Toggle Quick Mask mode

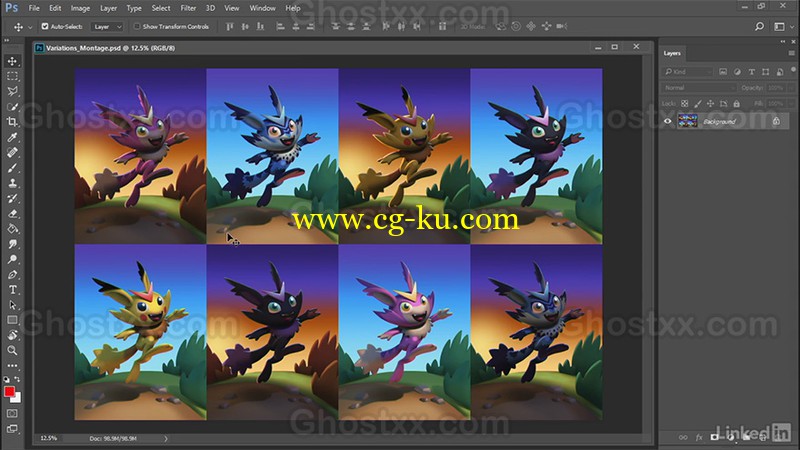pos(12,413)
